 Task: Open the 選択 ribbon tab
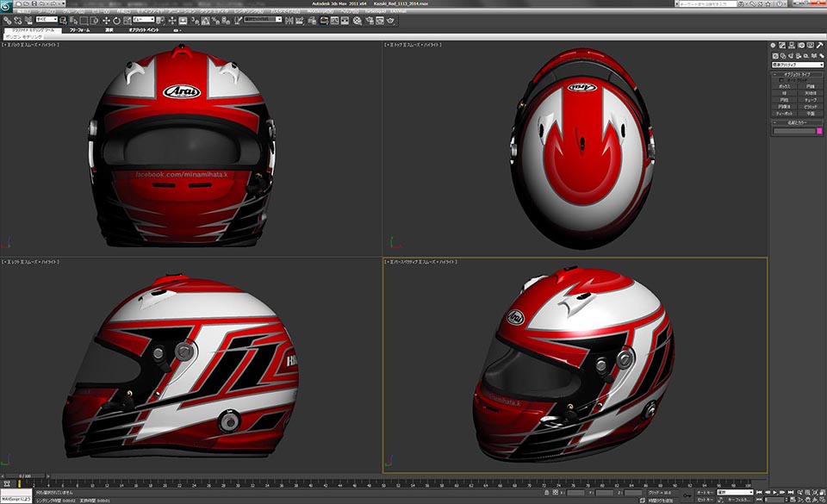tap(109, 30)
